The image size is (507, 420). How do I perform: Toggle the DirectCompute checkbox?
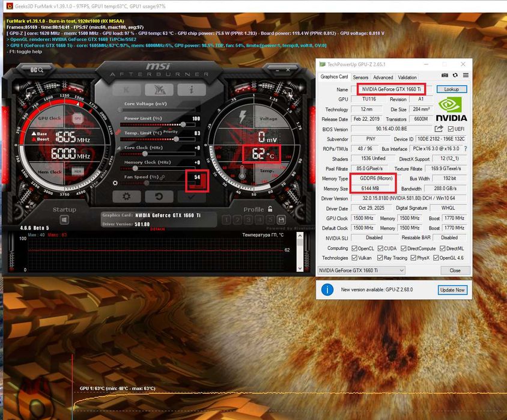click(x=403, y=248)
